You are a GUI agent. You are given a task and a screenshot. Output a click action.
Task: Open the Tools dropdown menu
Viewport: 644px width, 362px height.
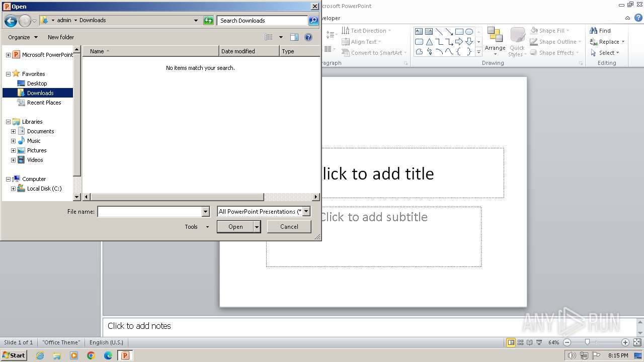point(197,227)
